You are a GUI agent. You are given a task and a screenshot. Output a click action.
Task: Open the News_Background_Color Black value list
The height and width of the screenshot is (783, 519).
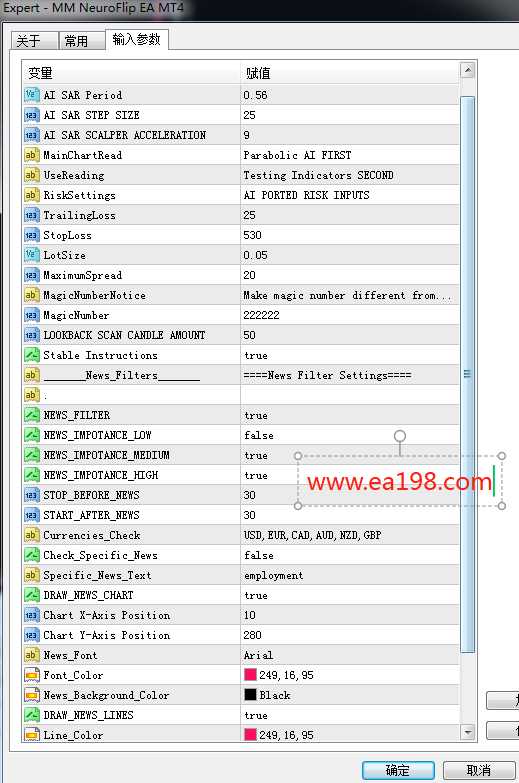(x=350, y=695)
